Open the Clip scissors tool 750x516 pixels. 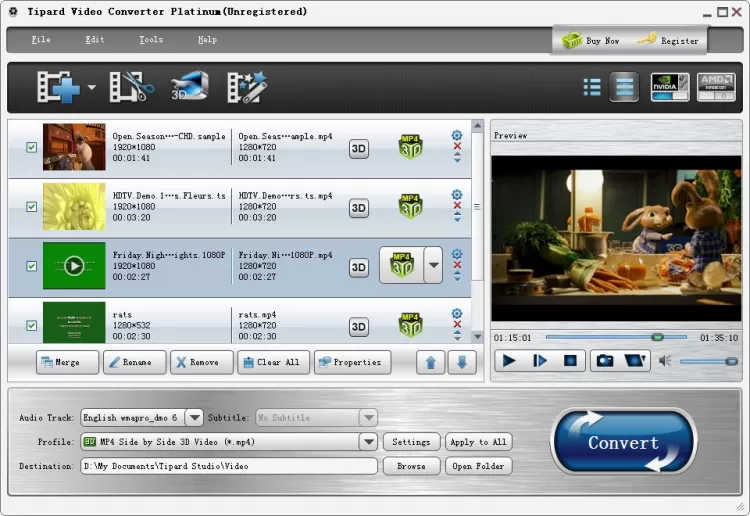pos(131,87)
